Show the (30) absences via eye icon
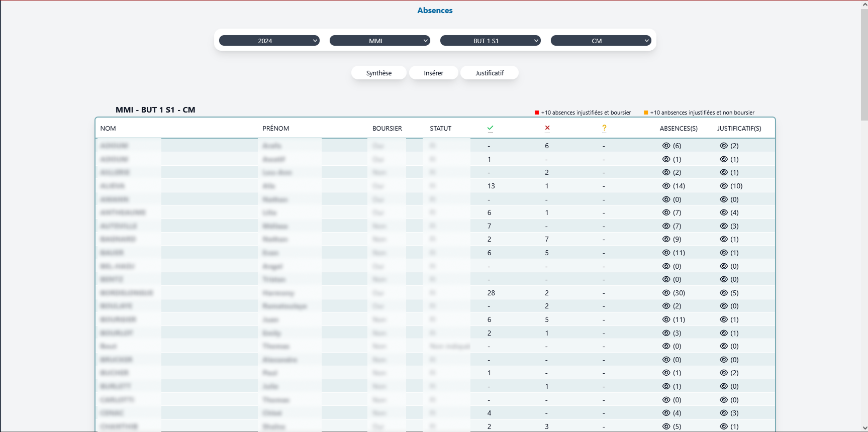 [x=666, y=293]
